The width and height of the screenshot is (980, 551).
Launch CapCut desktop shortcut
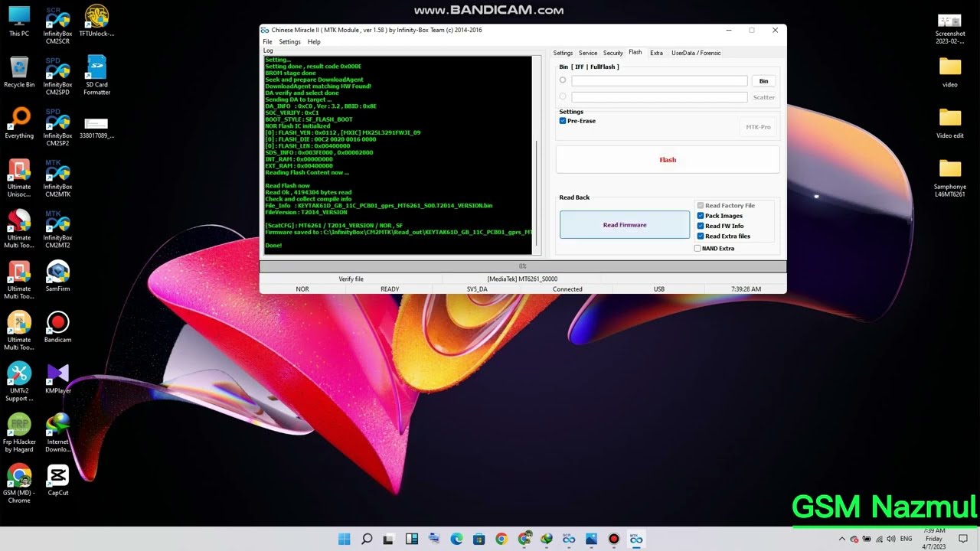[57, 481]
